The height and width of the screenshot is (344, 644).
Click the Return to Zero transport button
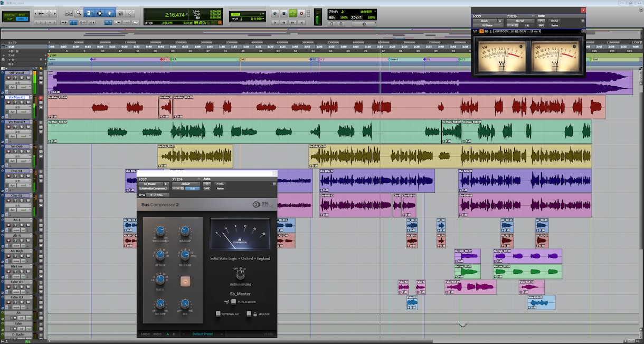click(274, 23)
